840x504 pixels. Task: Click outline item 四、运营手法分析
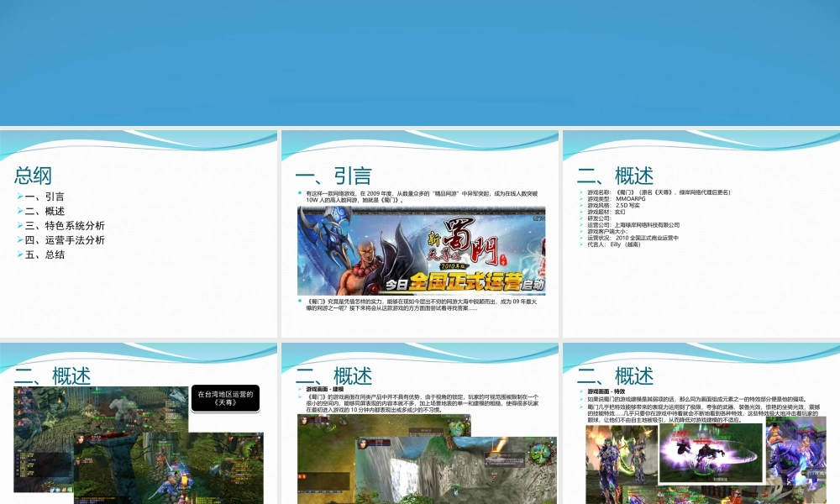65,240
